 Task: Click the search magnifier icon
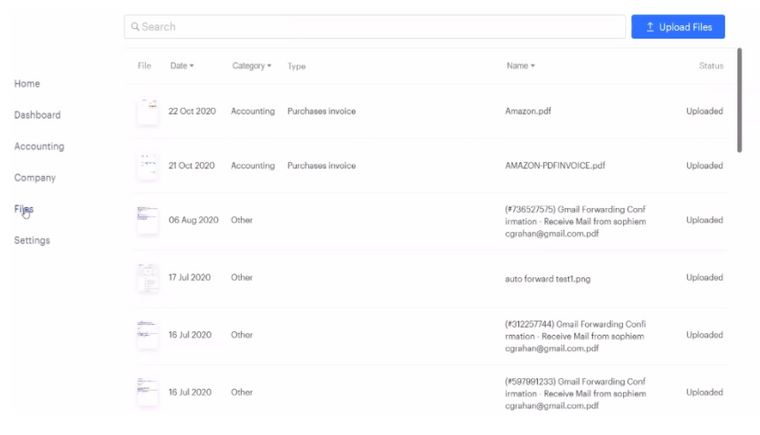click(135, 27)
